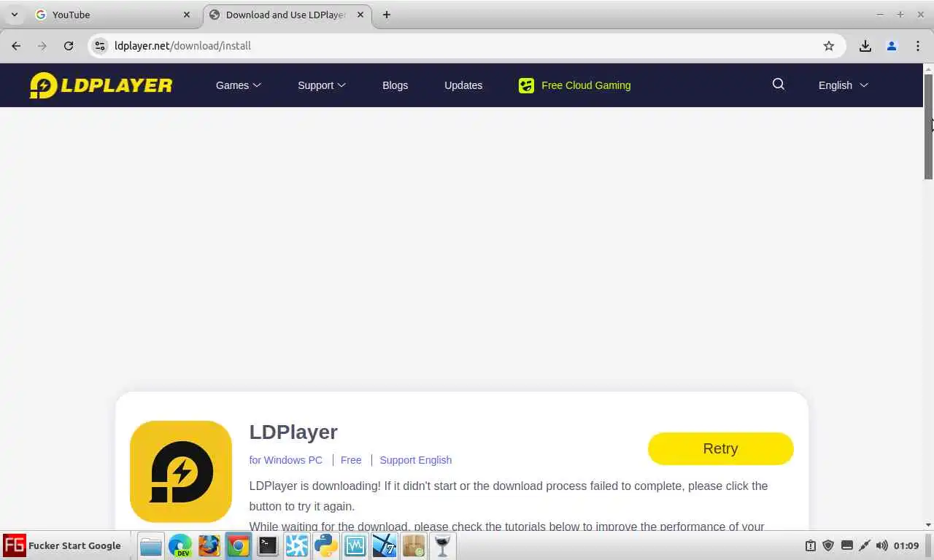Expand the Support menu
The width and height of the screenshot is (934, 560).
(x=322, y=85)
